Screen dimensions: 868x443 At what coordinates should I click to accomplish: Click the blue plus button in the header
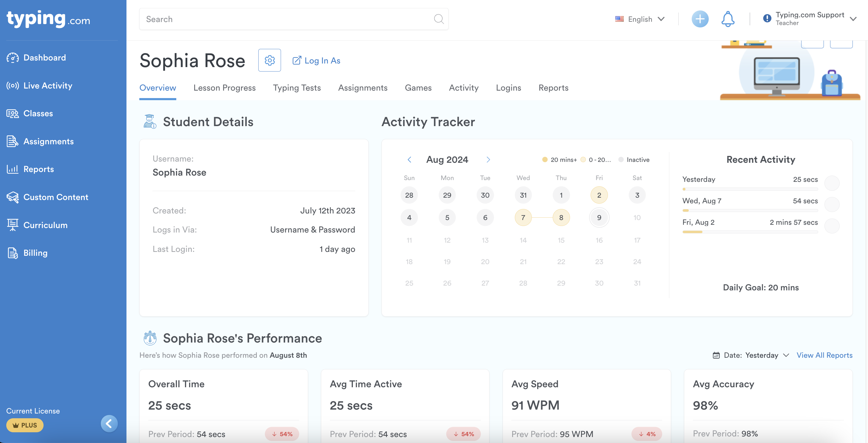[x=700, y=19]
